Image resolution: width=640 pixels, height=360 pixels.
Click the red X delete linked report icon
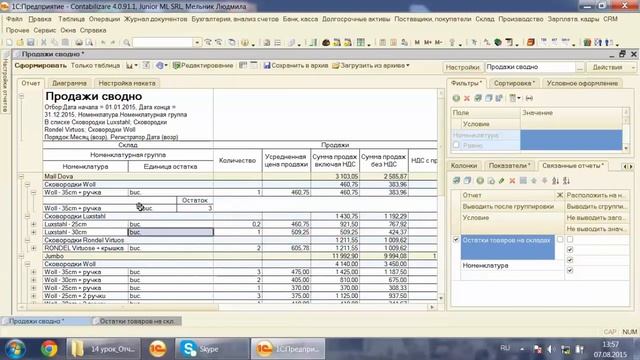pos(512,181)
